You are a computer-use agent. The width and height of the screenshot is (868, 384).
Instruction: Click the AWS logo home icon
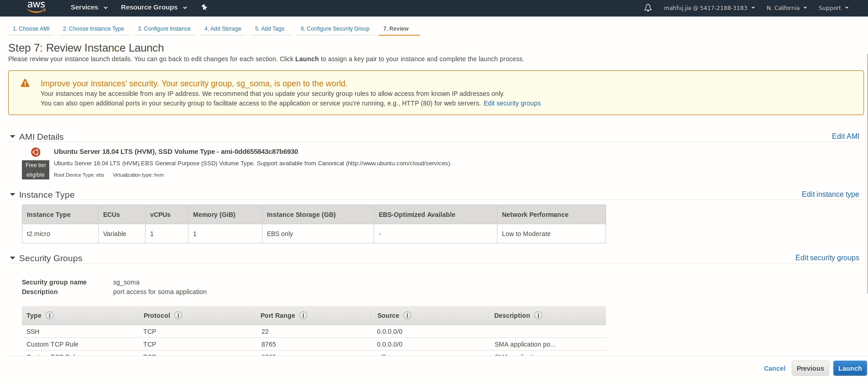(36, 7)
